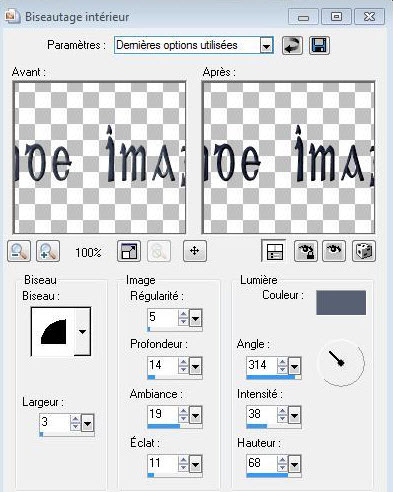Click the bevel shape preview image

[x=53, y=332]
